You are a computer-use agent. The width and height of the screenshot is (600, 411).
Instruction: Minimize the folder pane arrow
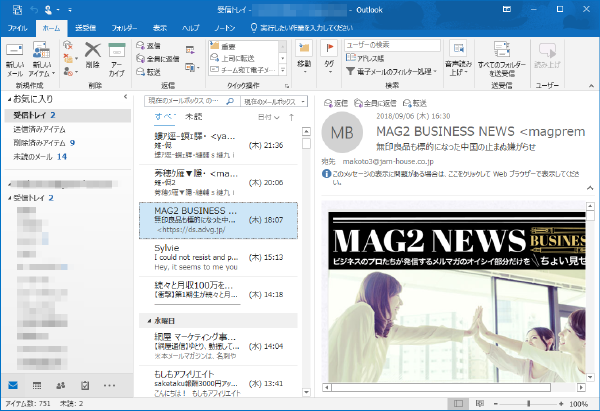point(125,97)
